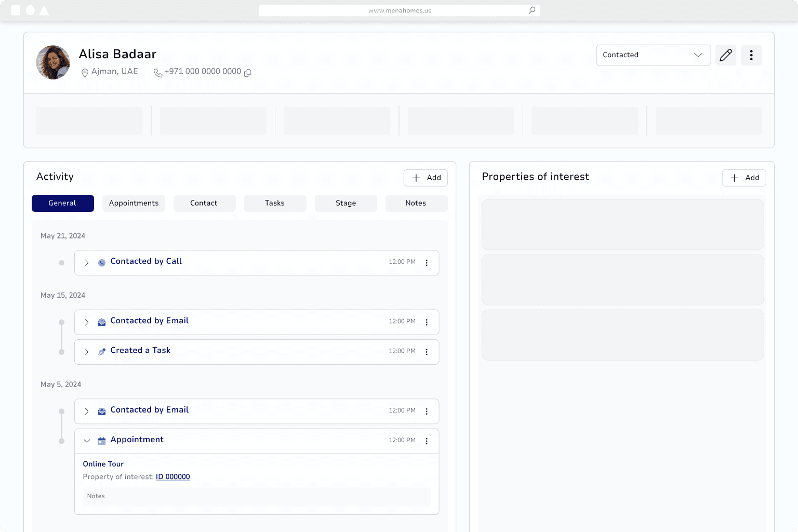Add a property of interest
798x532 pixels.
(x=744, y=178)
